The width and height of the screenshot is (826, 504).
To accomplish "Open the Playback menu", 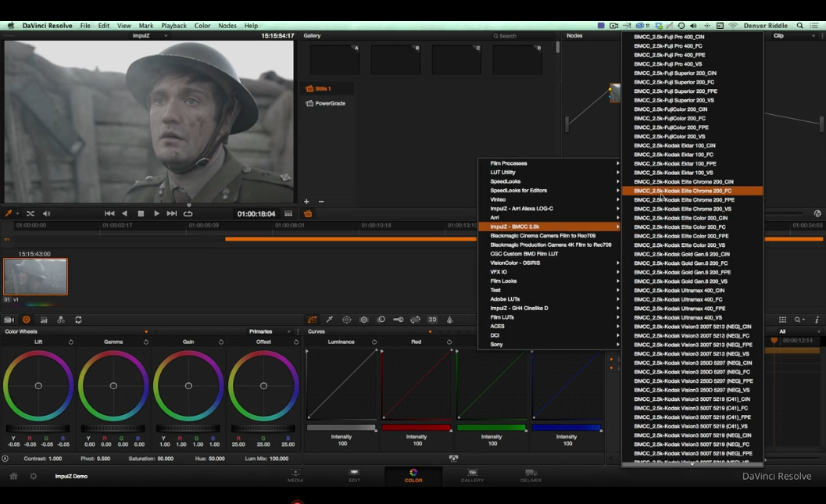I will click(173, 25).
